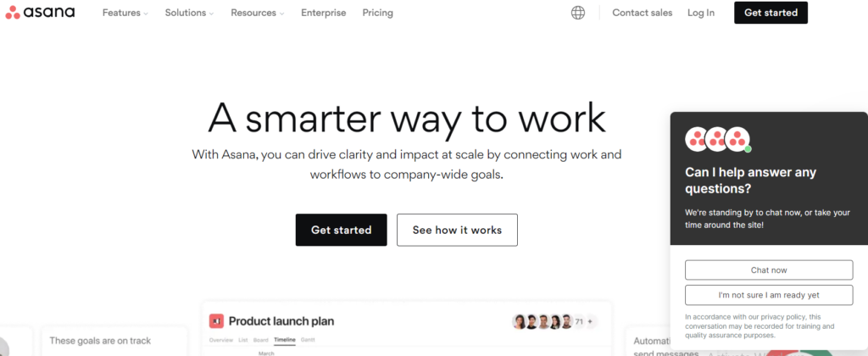Dismiss chat with I'm not sure I am ready yet
This screenshot has width=868, height=356.
pos(769,295)
